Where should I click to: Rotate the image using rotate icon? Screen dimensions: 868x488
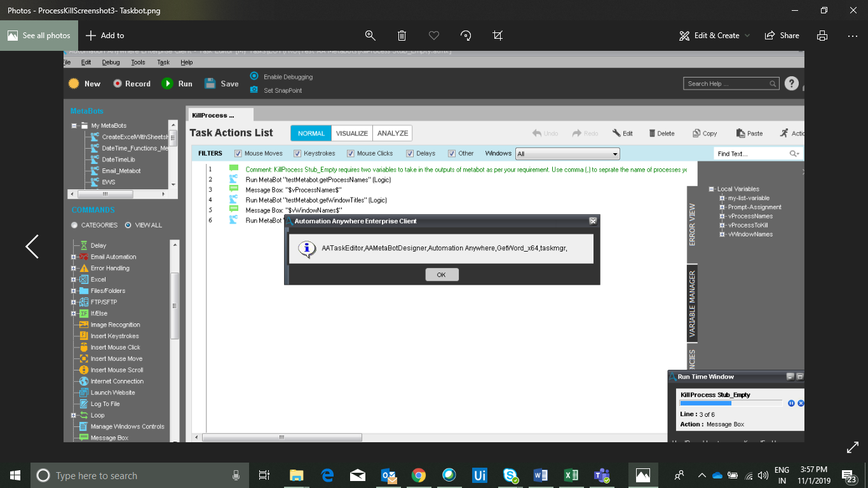(x=466, y=36)
